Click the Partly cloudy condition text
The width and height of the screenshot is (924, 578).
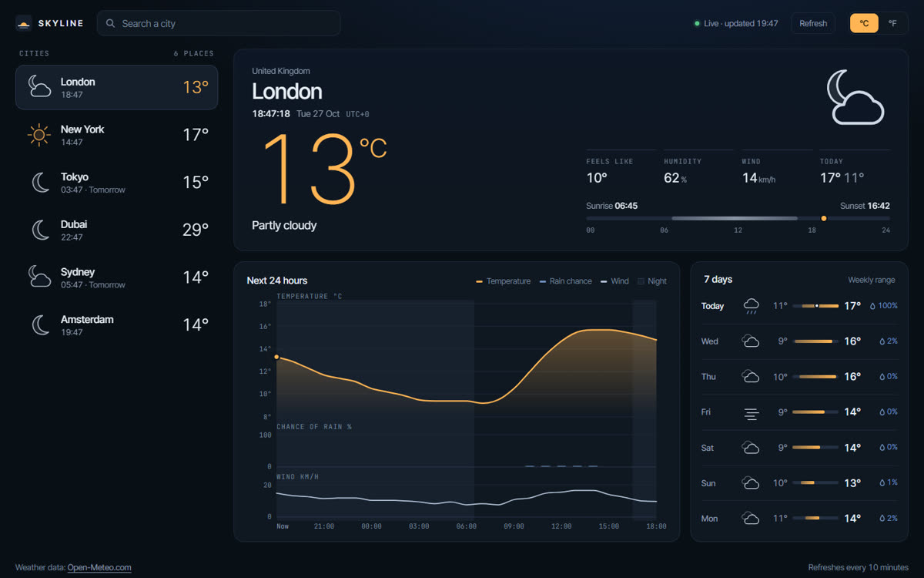284,226
